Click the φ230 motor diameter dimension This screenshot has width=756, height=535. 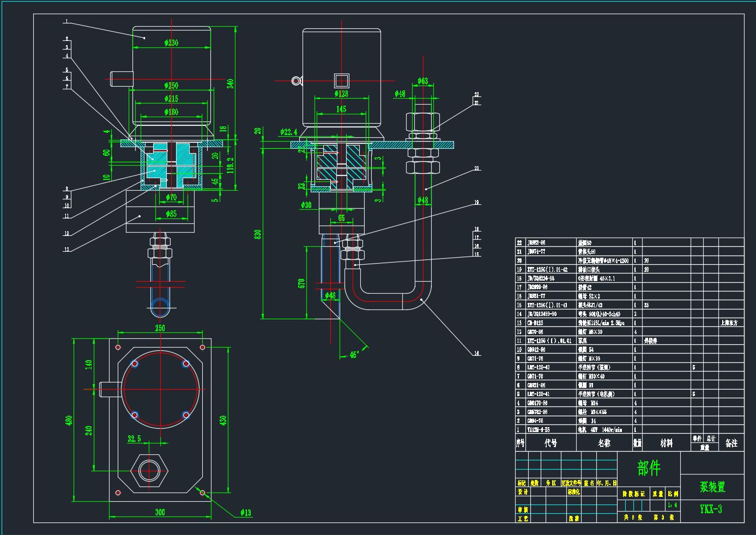click(171, 42)
